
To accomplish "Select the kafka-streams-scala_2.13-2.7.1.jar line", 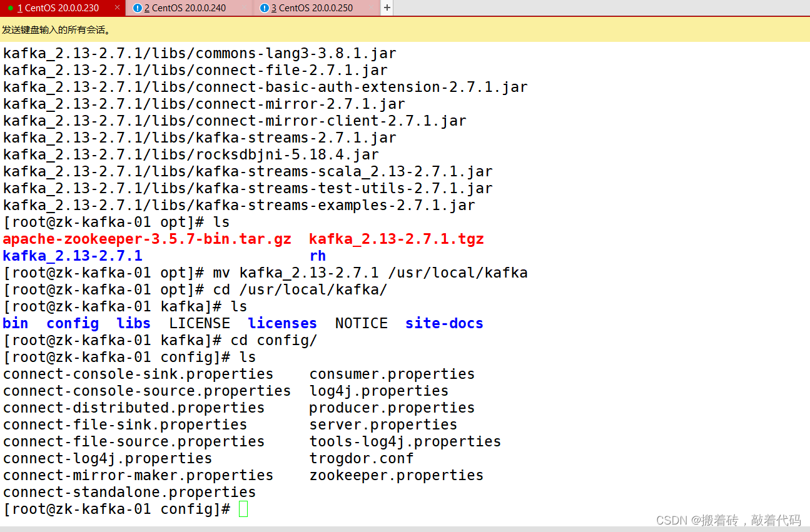I will (248, 172).
